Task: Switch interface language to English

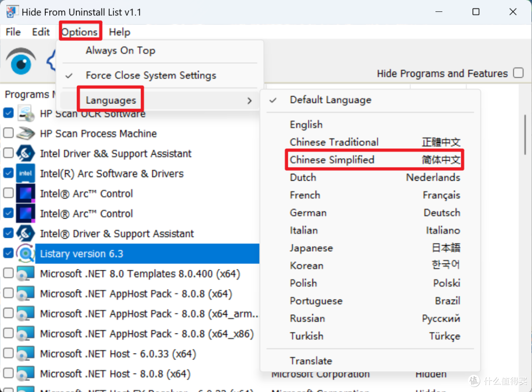Action: [x=370, y=125]
